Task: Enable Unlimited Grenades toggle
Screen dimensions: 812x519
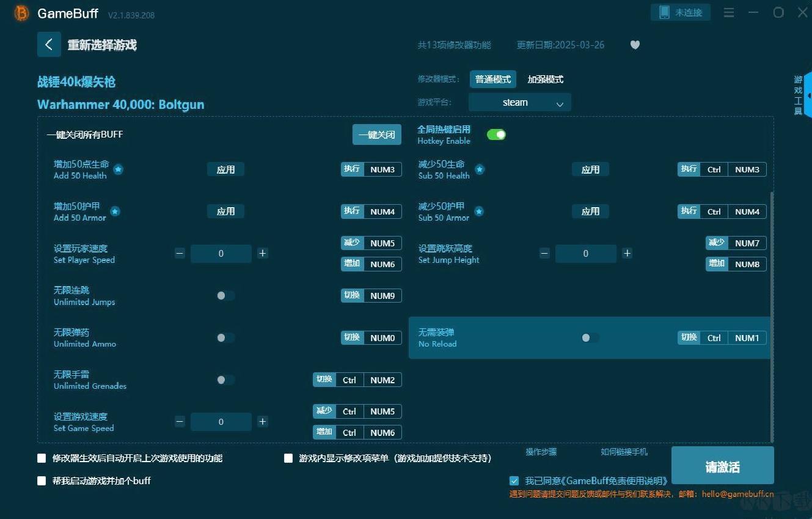Action: point(225,380)
